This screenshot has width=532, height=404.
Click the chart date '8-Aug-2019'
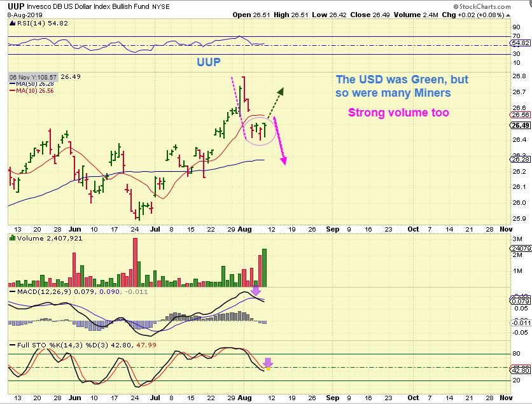click(24, 15)
